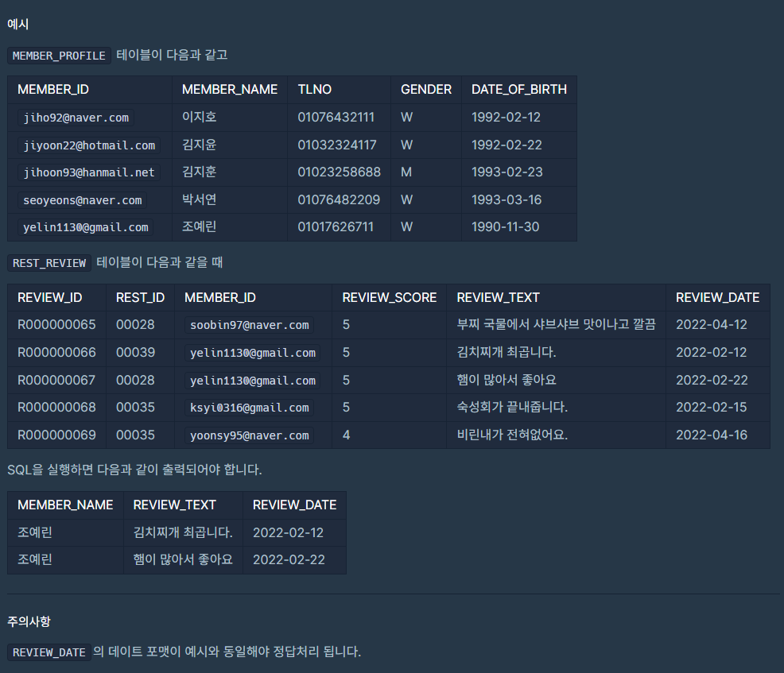Image resolution: width=784 pixels, height=673 pixels.
Task: Click the review date 2022-02-15
Action: point(712,407)
